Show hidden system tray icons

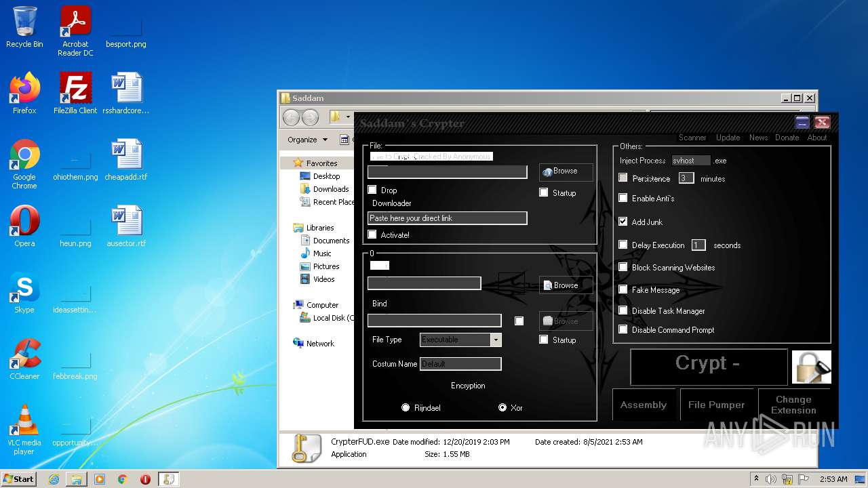[x=757, y=479]
